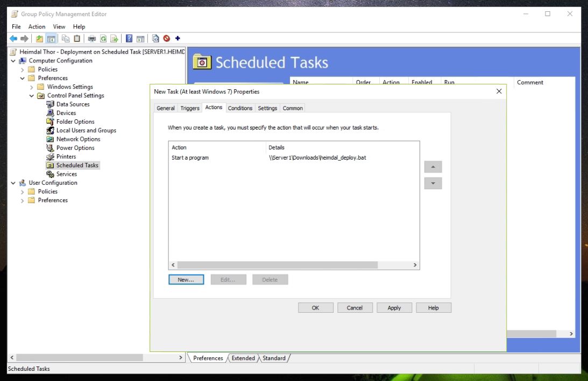Viewport: 588px width, 381px height.
Task: Click the Details column header
Action: 342,147
